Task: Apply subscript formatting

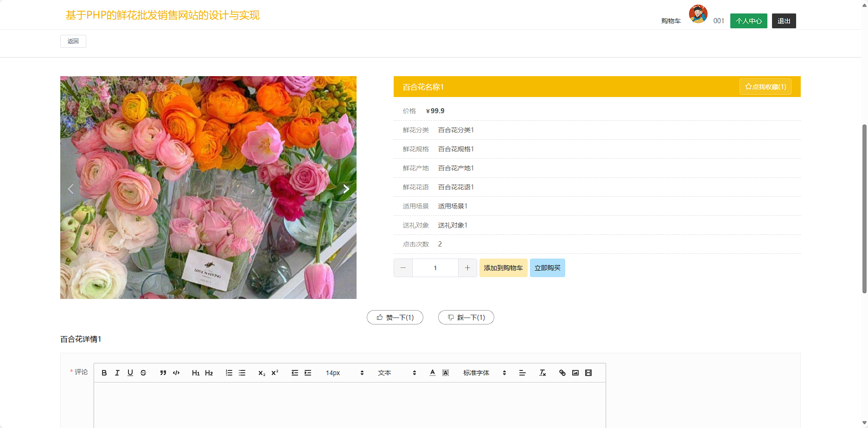Action: coord(262,373)
